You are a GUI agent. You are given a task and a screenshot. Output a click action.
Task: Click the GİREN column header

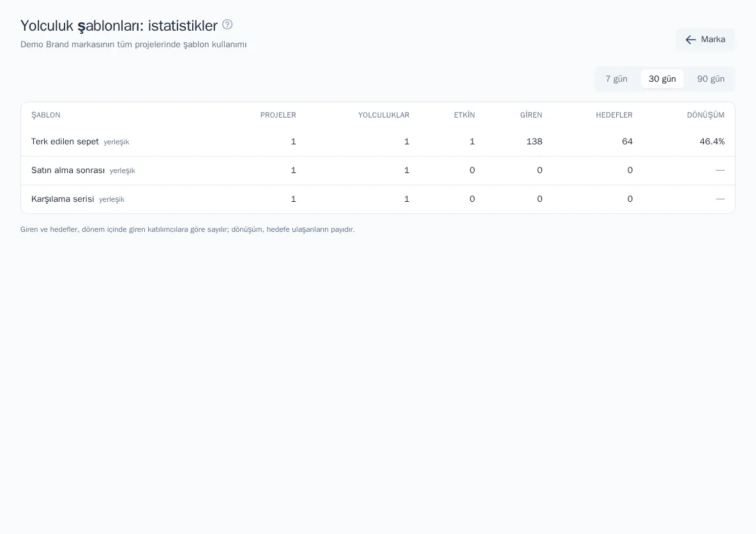point(531,115)
